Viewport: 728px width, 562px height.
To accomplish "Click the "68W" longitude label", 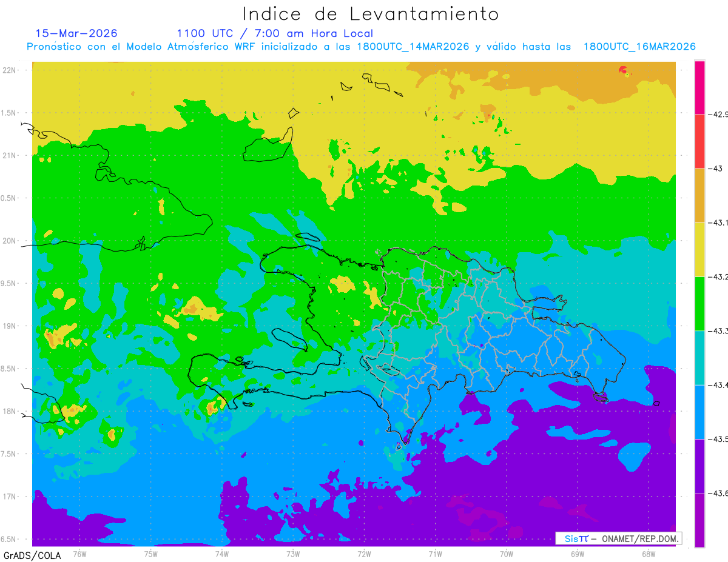I will pos(649,554).
